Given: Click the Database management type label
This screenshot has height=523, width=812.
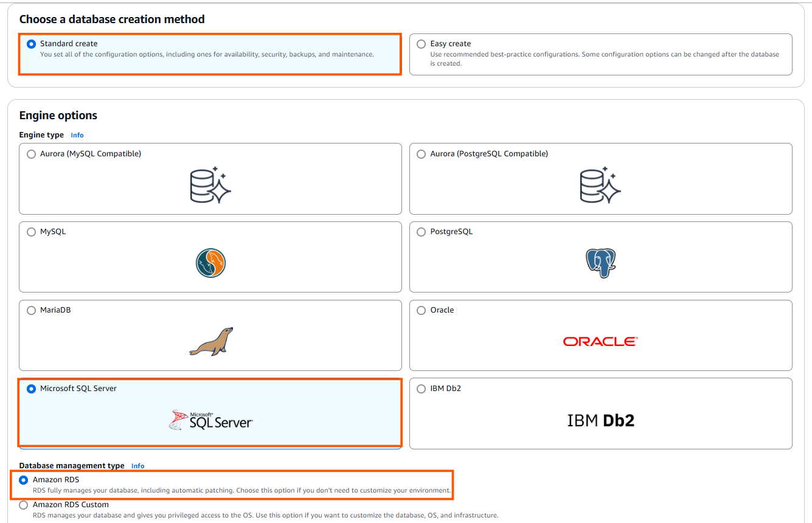Looking at the screenshot, I should pos(72,466).
